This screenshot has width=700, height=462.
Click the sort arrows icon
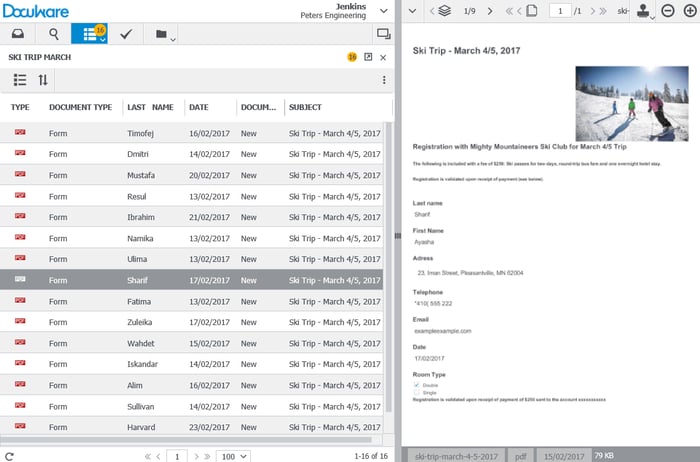click(x=43, y=80)
